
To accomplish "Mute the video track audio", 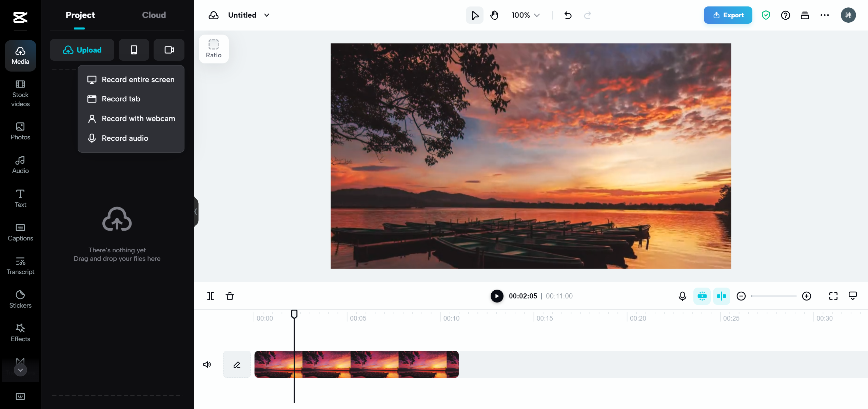I will 207,364.
